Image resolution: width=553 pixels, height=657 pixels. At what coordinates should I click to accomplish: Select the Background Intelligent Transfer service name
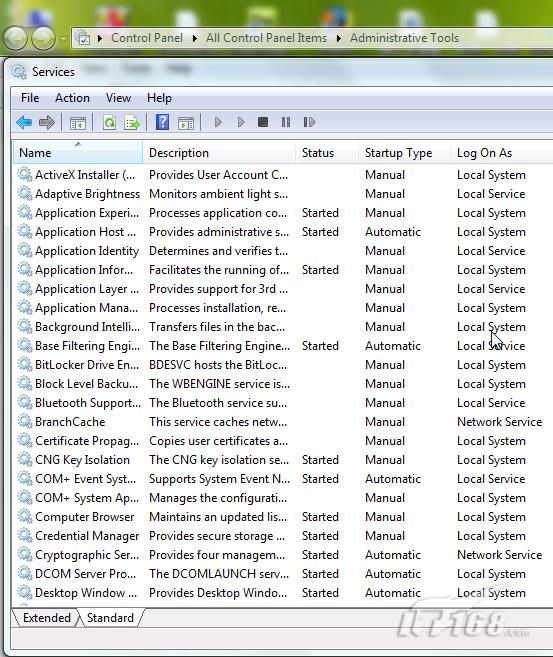tap(87, 327)
